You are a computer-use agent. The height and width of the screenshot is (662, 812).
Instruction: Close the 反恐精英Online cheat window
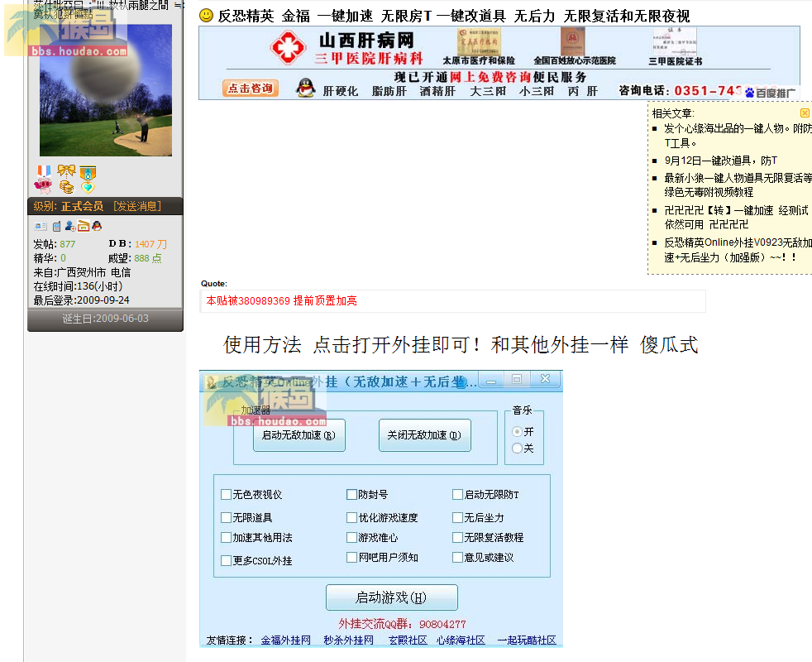pyautogui.click(x=545, y=380)
